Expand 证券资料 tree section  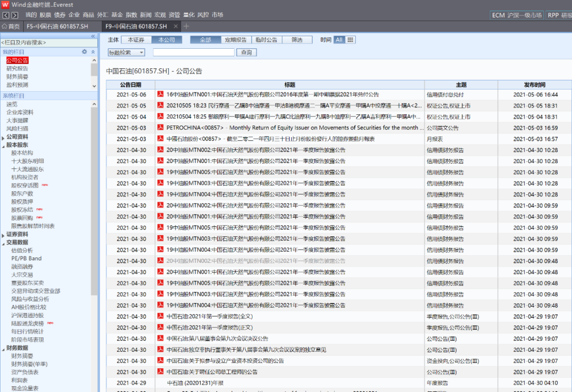(3, 235)
